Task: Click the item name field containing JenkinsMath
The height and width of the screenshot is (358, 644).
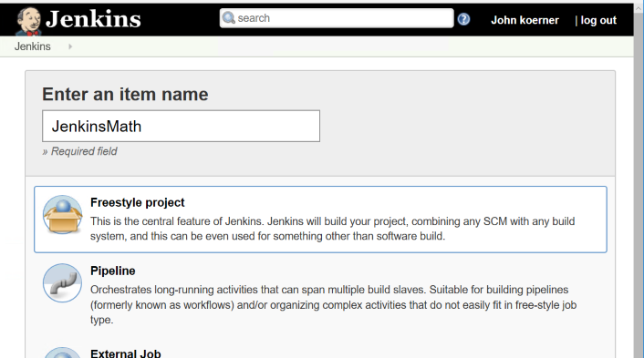Action: pyautogui.click(x=182, y=126)
